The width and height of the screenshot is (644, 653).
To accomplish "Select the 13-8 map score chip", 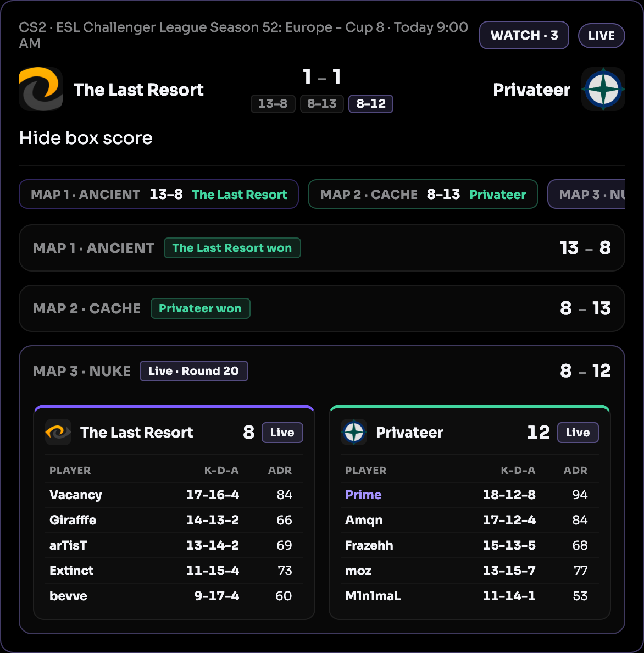I will 273,104.
